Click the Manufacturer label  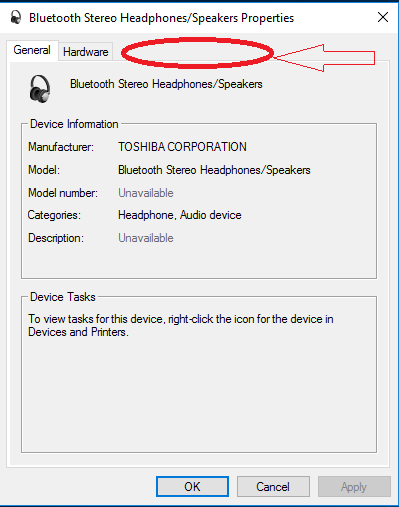[61, 147]
